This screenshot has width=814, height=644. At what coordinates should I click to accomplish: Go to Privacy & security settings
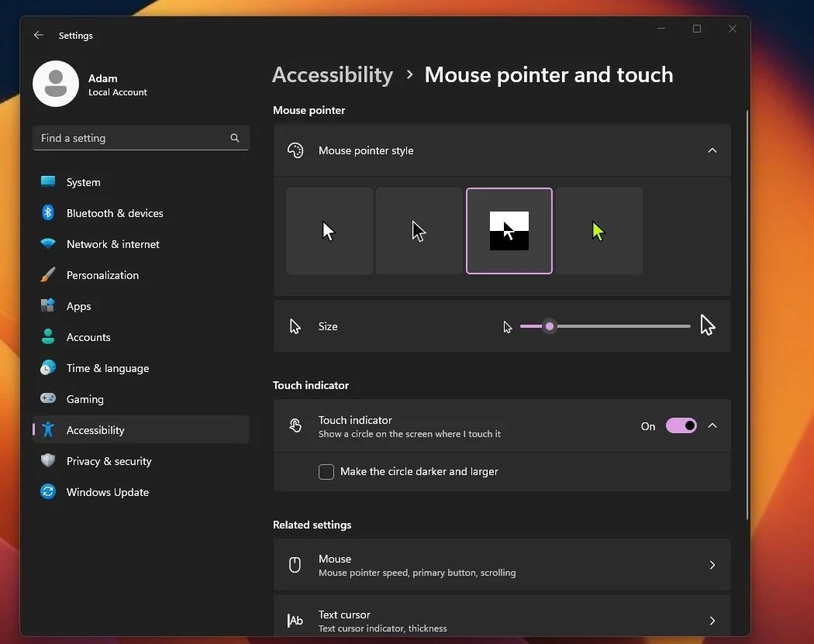(109, 461)
